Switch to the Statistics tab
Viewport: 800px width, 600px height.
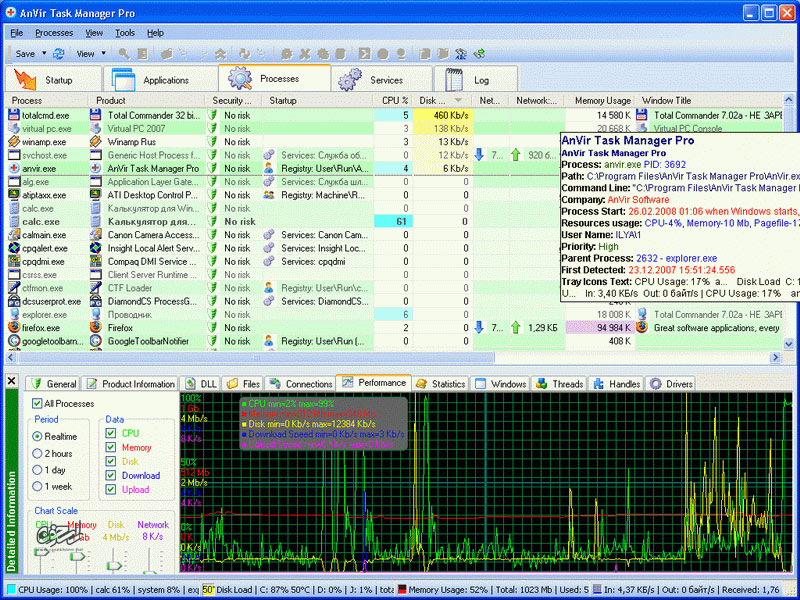click(x=441, y=383)
